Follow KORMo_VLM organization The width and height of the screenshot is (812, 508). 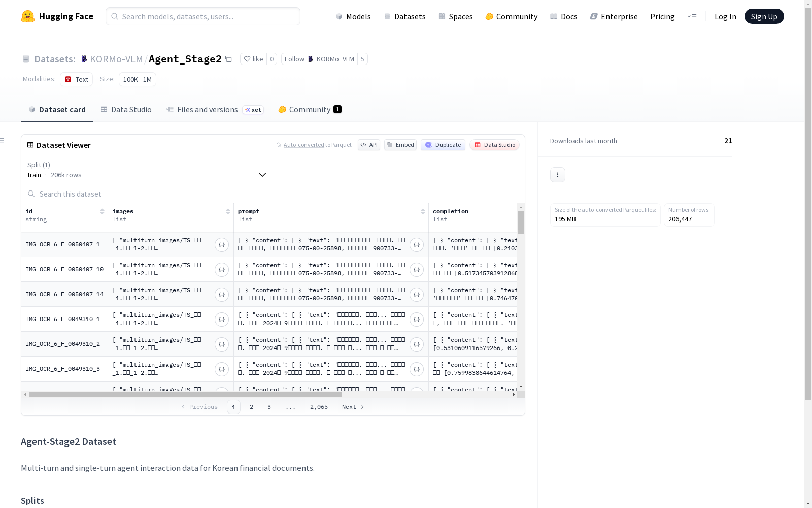319,59
